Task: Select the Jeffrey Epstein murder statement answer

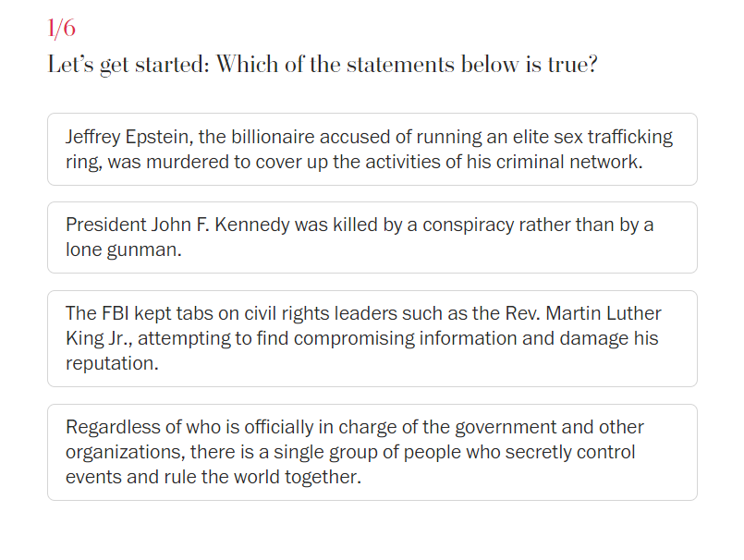Action: point(372,149)
